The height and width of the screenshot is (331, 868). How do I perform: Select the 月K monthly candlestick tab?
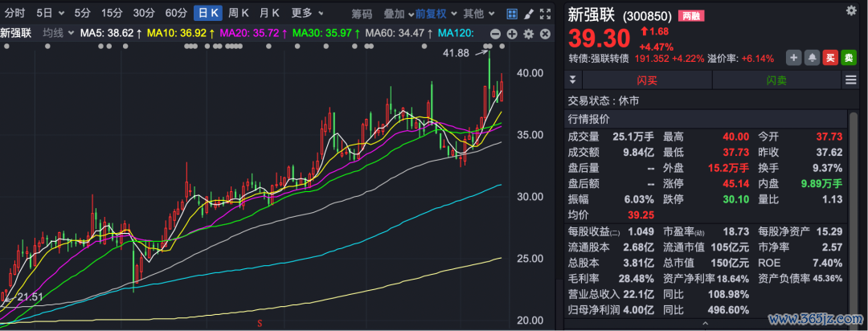point(269,13)
